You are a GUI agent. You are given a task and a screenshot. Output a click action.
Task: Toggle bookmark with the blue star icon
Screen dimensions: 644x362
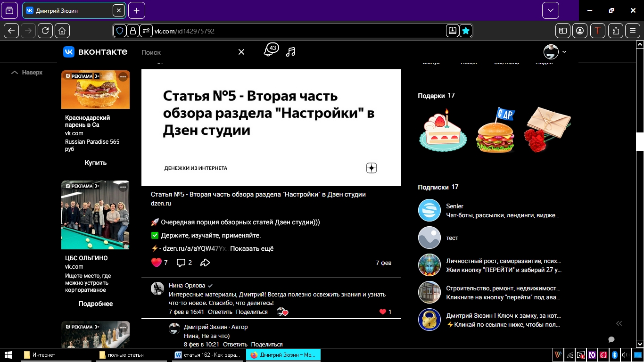point(465,30)
